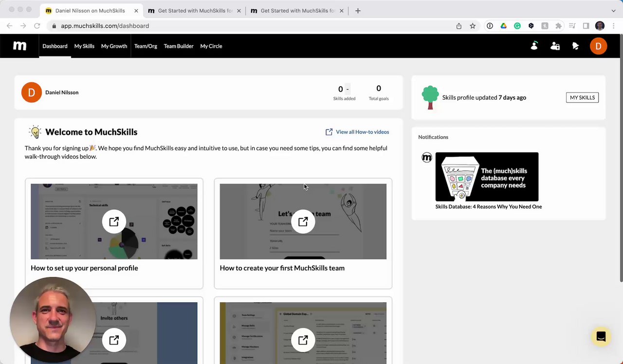Open How to create your first MuchSkills team
The image size is (623, 364).
(x=282, y=268)
